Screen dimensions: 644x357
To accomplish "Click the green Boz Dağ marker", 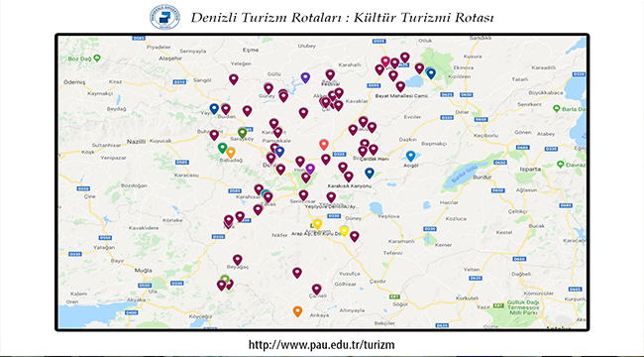I will (97, 58).
